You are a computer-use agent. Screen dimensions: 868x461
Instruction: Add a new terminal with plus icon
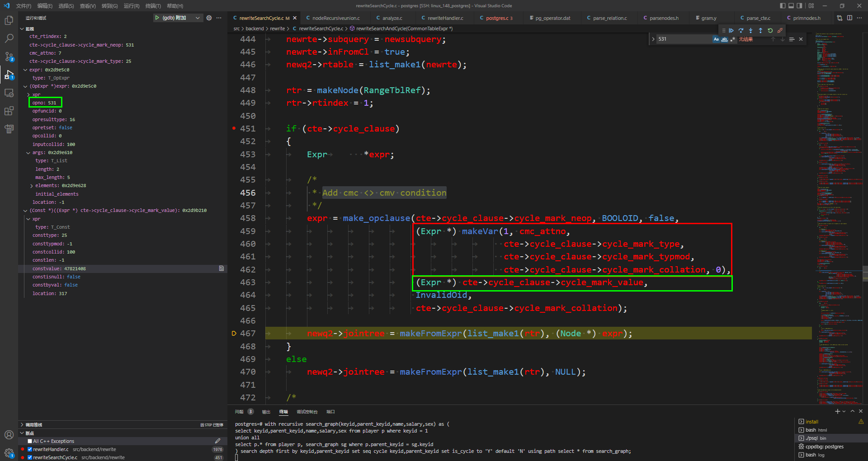837,411
